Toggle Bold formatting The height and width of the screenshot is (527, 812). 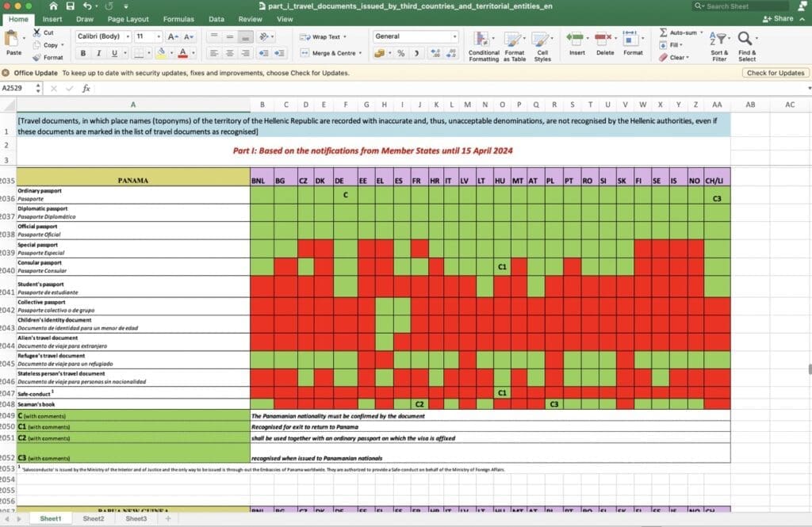[83, 53]
